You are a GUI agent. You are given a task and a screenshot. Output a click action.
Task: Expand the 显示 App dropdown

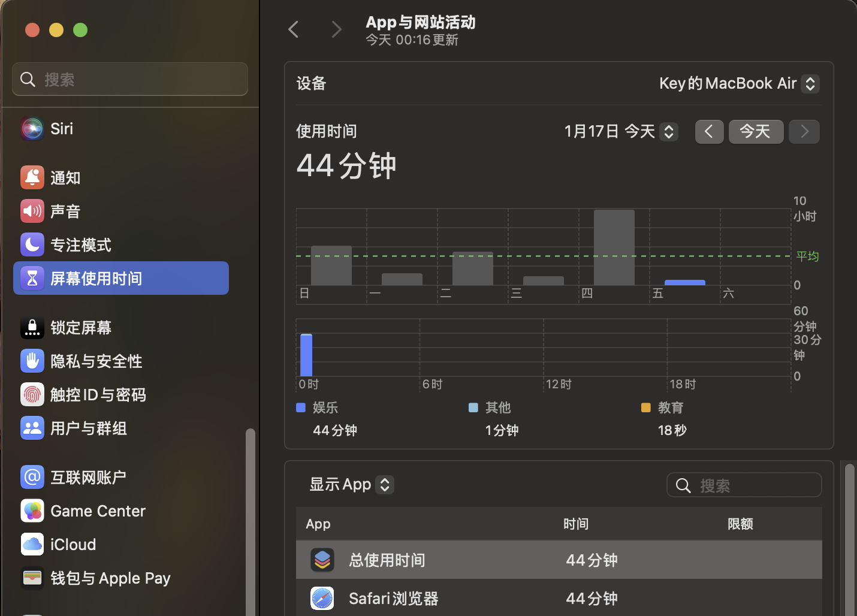(351, 485)
